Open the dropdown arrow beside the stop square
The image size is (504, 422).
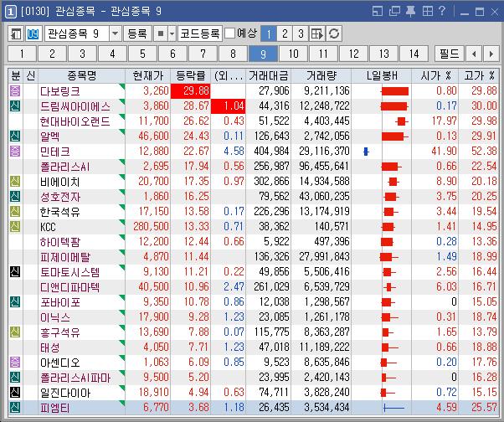[172, 33]
